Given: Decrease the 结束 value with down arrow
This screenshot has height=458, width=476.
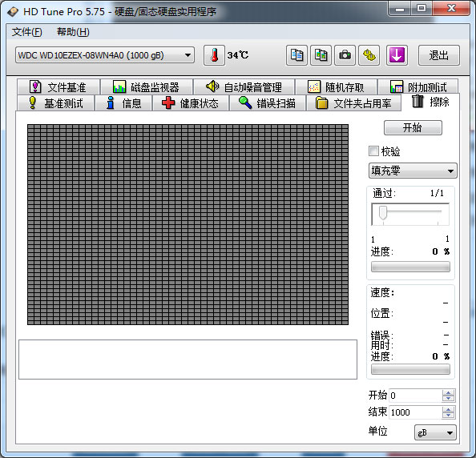Looking at the screenshot, I should pos(449,416).
